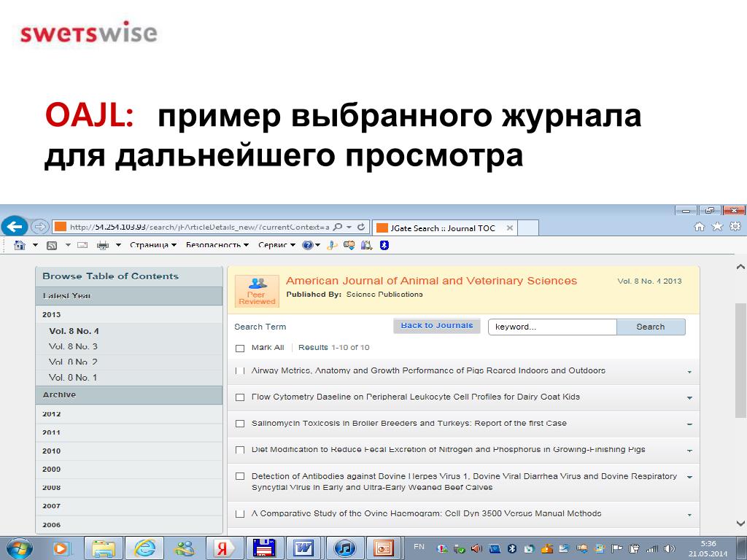Click the Search button
The width and height of the screenshot is (747, 560).
point(651,327)
